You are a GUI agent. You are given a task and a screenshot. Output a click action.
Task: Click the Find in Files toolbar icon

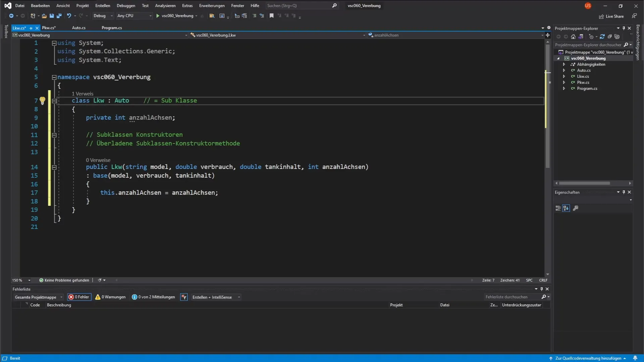click(212, 16)
